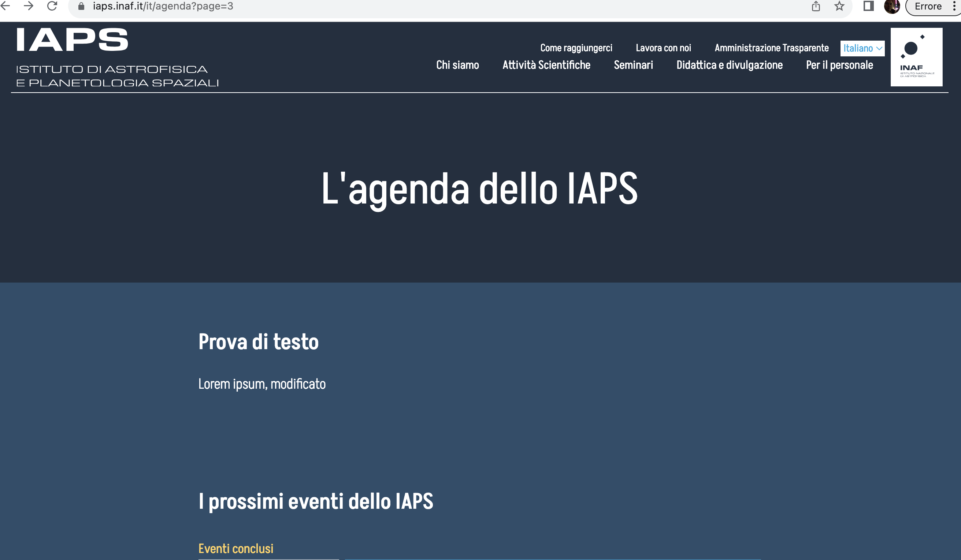Click the browser back arrow
Viewport: 961px width, 560px height.
[5, 6]
